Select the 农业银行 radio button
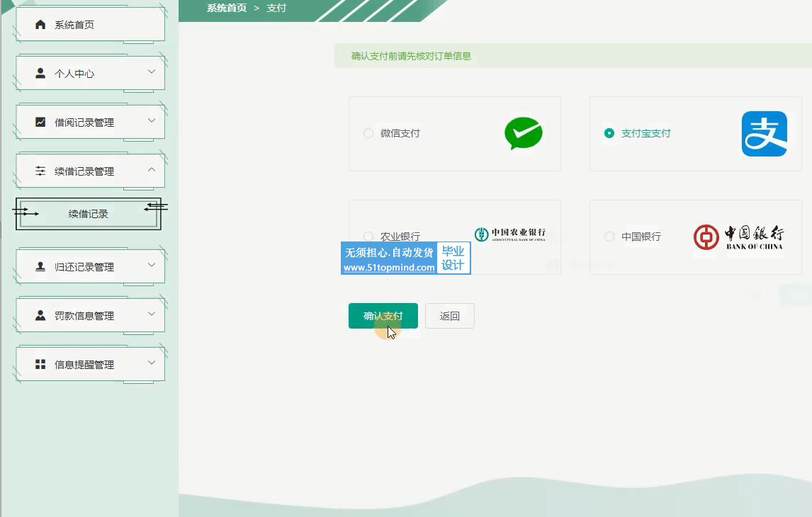812x517 pixels. point(368,237)
